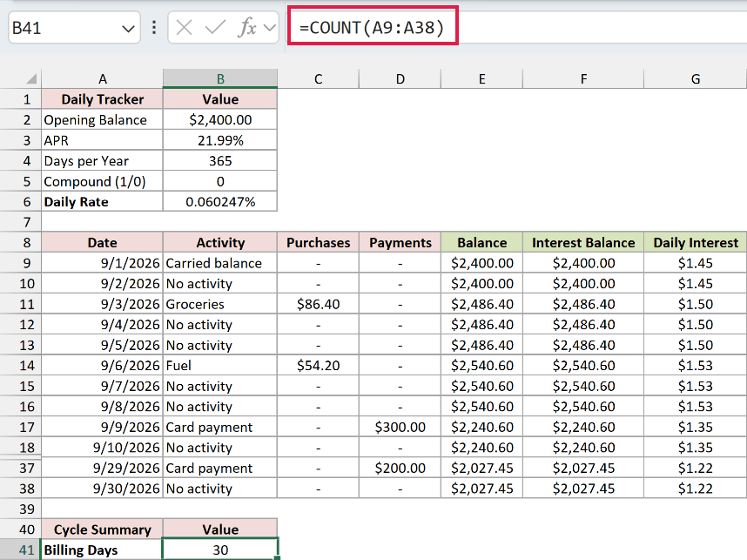
Task: Click the Name Box showing B41
Action: pyautogui.click(x=74, y=28)
